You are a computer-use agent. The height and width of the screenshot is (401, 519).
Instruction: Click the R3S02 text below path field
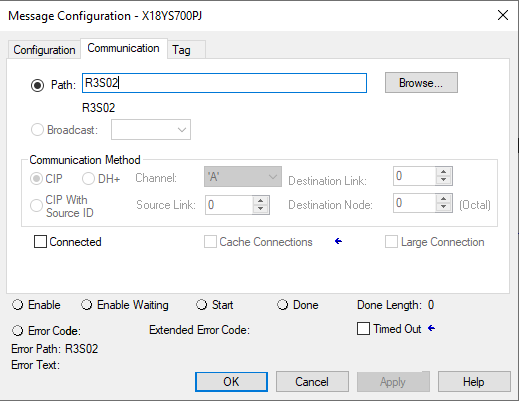pyautogui.click(x=99, y=108)
